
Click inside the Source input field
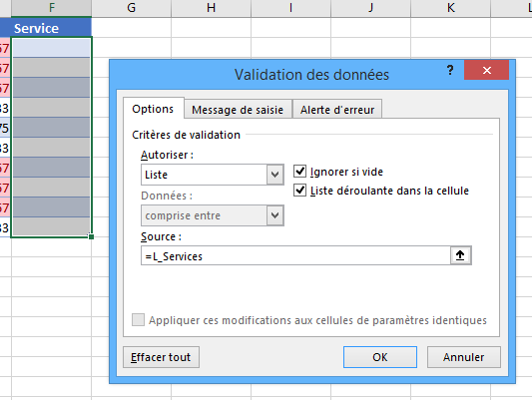(295, 255)
